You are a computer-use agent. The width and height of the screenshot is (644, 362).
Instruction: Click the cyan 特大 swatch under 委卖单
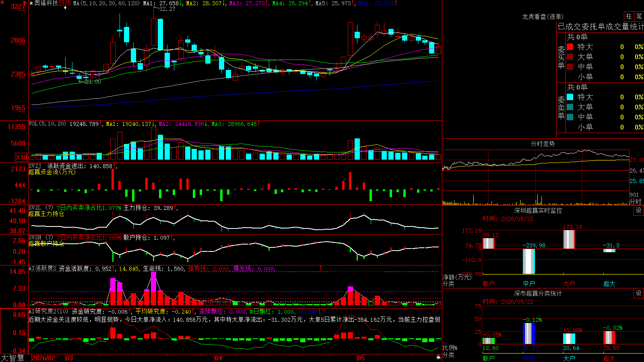tap(570, 97)
